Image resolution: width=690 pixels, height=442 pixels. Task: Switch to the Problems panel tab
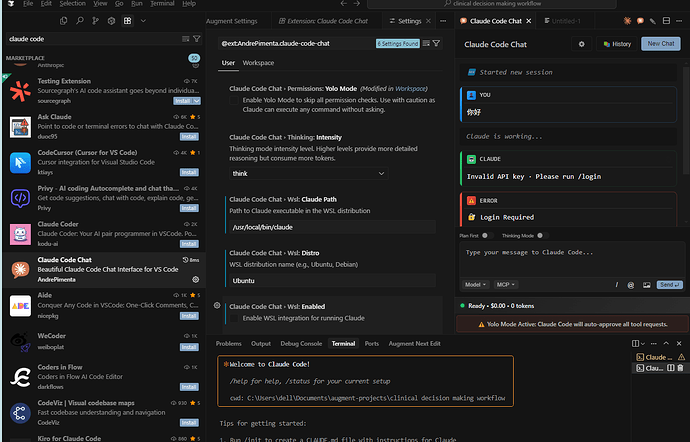[229, 344]
